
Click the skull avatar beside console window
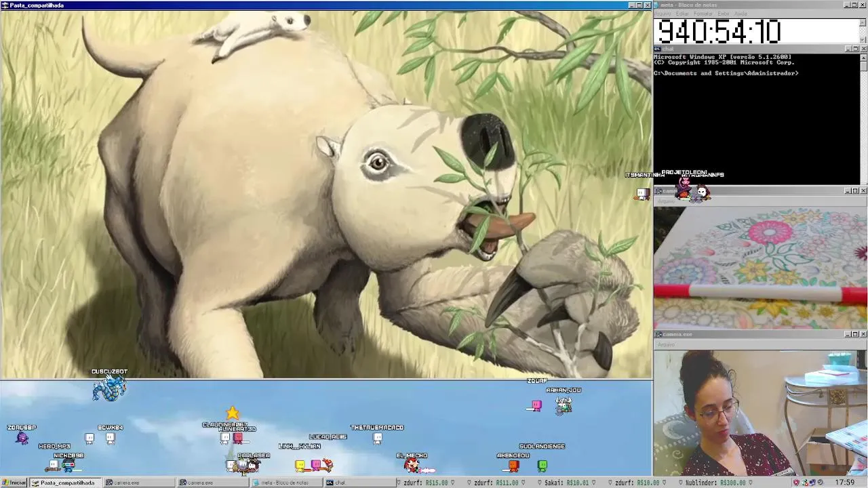coord(703,192)
